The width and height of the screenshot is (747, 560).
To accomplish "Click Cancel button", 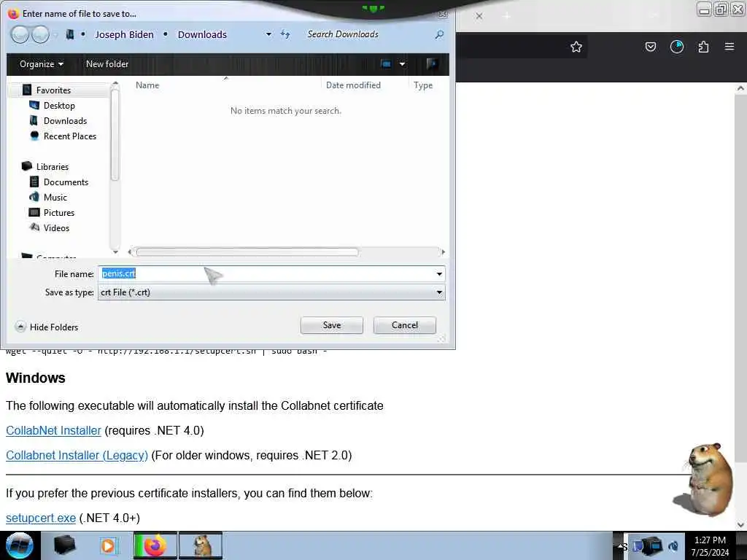I will point(404,325).
